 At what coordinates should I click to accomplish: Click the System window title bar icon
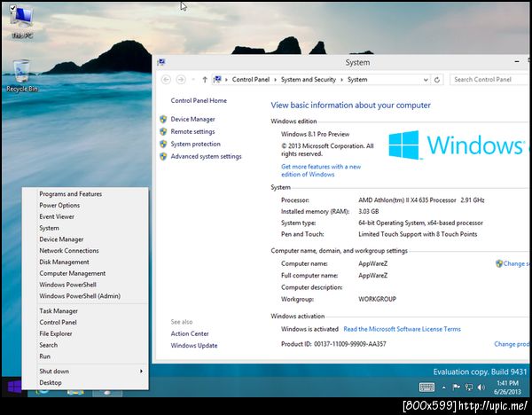[x=160, y=62]
